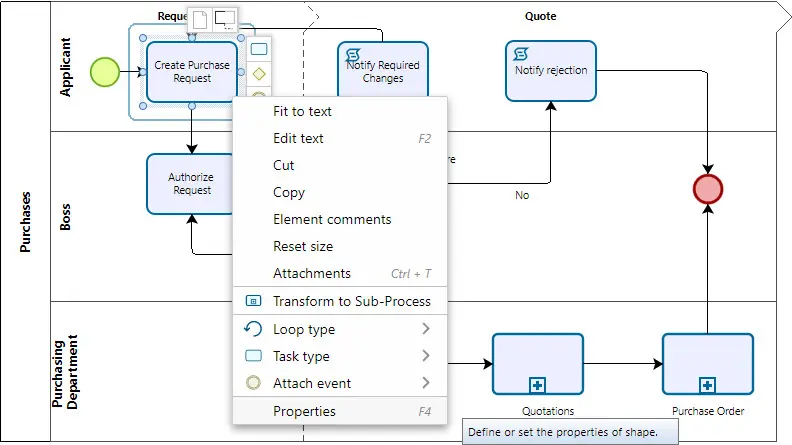
Task: Click the Task type rectangle icon
Action: coord(253,356)
